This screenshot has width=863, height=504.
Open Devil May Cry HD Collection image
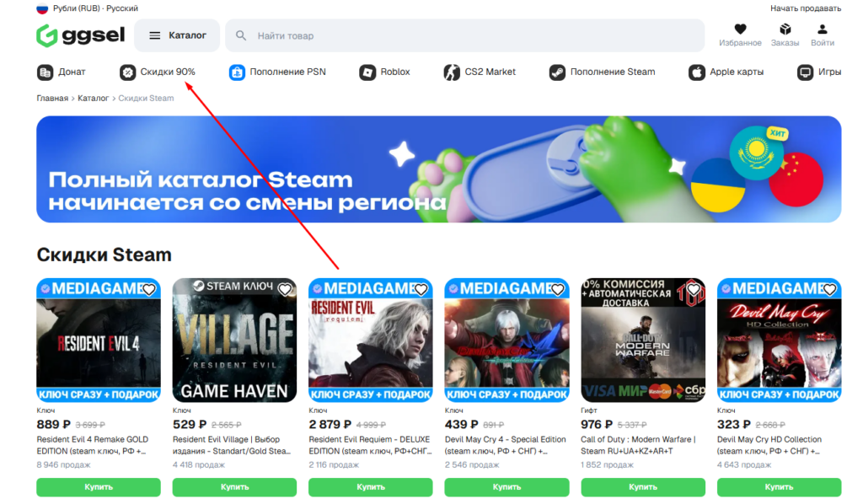(x=780, y=340)
